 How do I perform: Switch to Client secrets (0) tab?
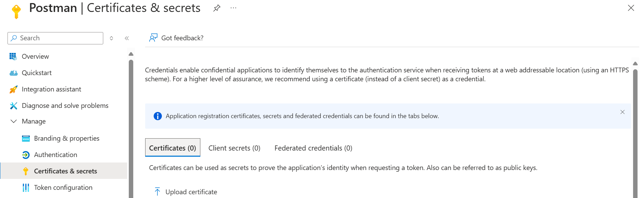tap(234, 148)
